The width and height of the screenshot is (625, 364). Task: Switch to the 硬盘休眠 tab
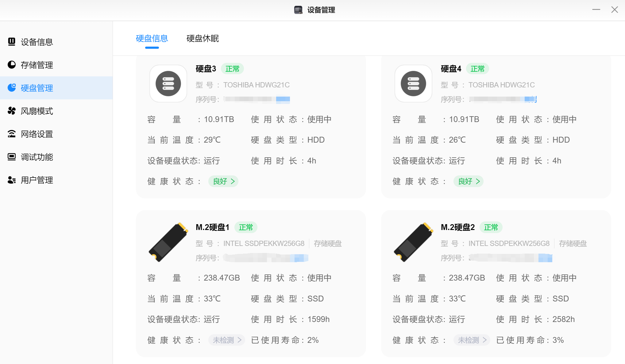tap(203, 39)
